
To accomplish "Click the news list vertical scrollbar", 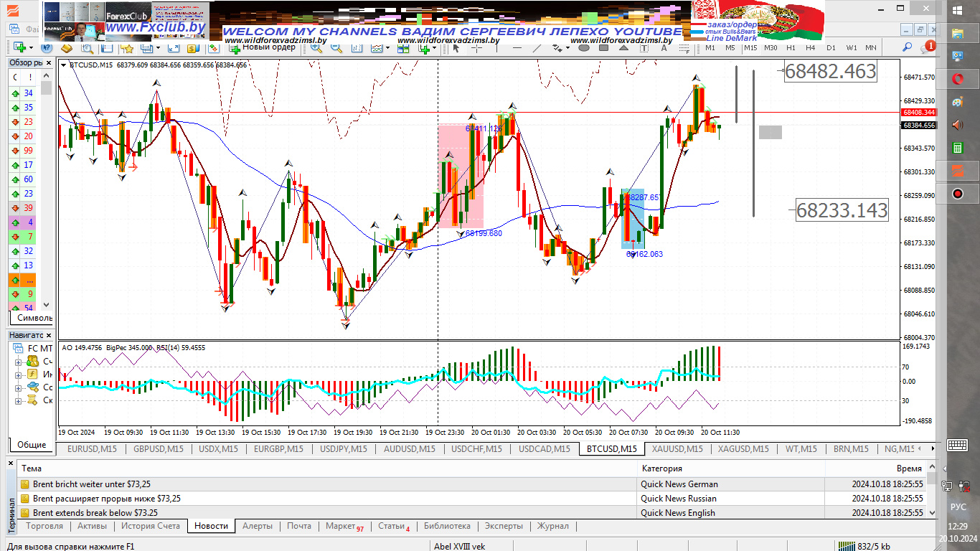I will 931,489.
